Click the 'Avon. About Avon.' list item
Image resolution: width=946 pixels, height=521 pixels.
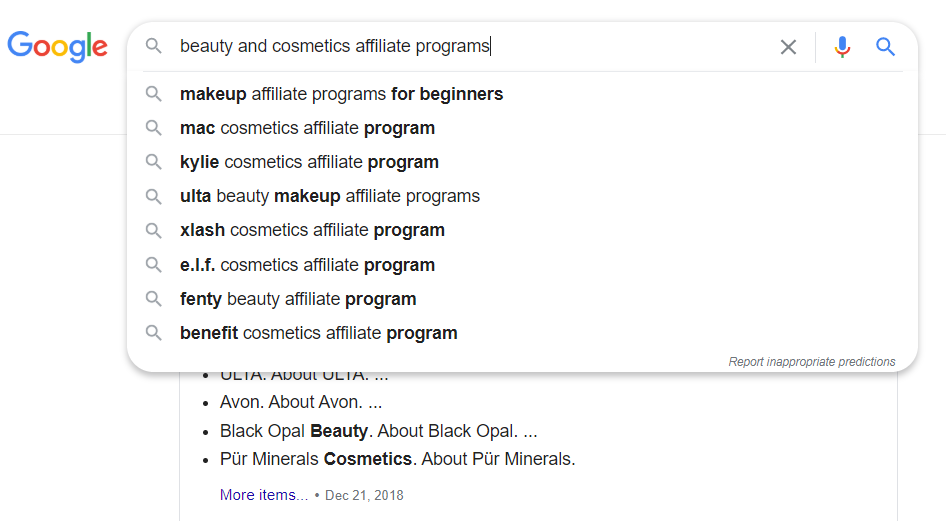click(300, 402)
